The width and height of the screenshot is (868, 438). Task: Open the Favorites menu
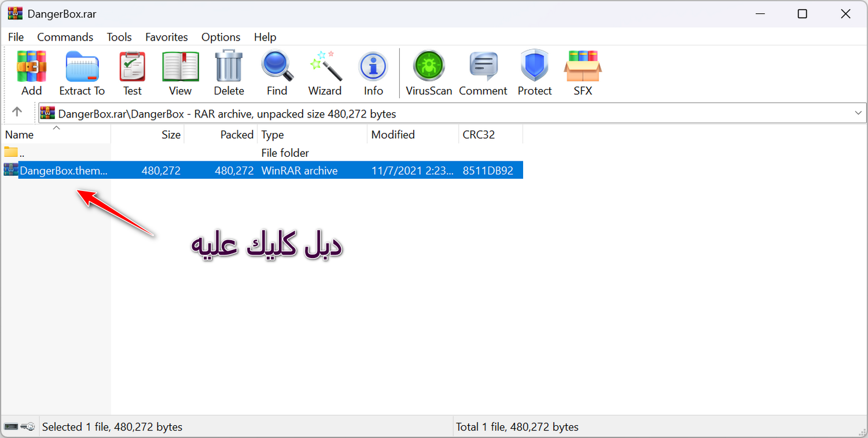click(x=166, y=37)
